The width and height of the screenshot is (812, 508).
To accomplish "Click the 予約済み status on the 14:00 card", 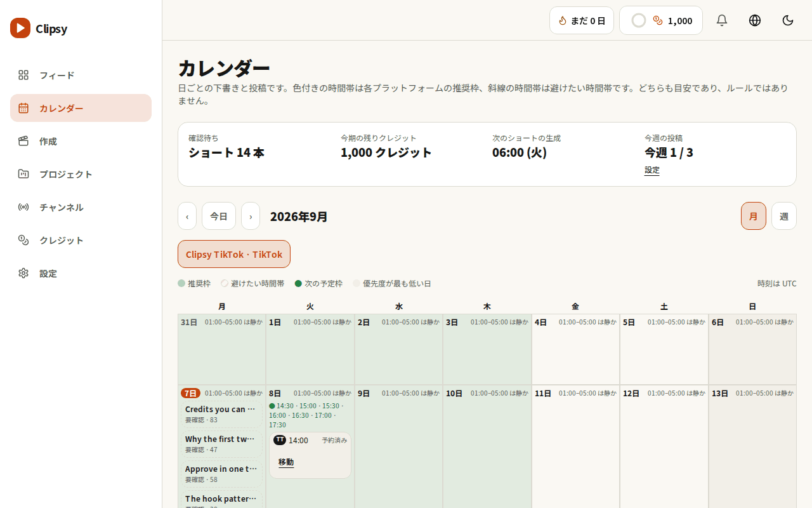I will coord(334,440).
